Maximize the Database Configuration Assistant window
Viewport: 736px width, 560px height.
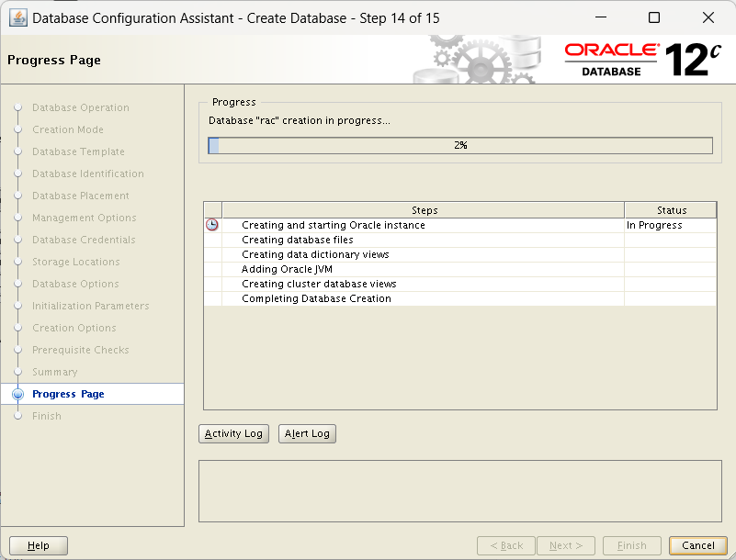654,17
